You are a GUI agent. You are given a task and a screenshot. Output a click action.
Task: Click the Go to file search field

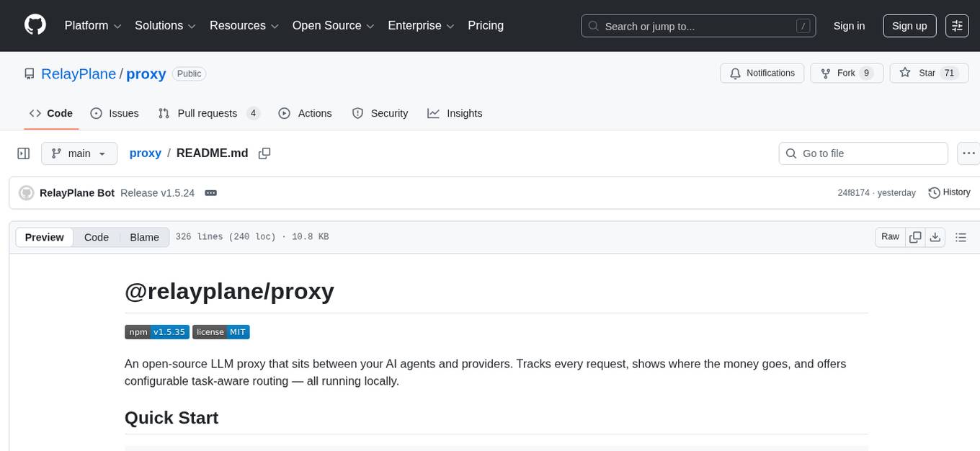(863, 153)
